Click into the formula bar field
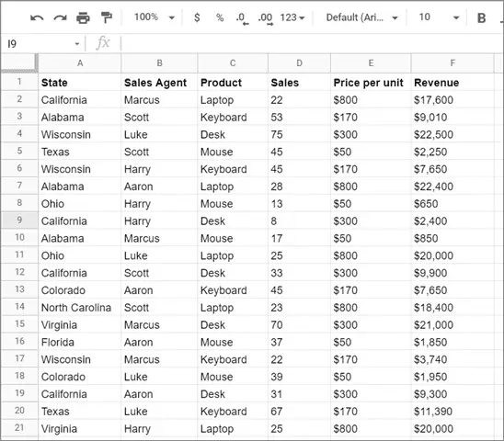This screenshot has height=441, width=504. tap(312, 43)
